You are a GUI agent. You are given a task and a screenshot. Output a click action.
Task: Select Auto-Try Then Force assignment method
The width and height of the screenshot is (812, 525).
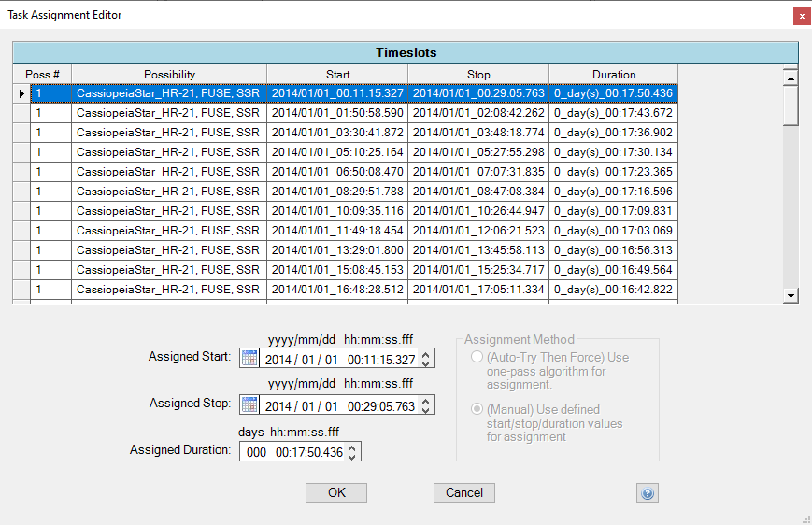(477, 358)
